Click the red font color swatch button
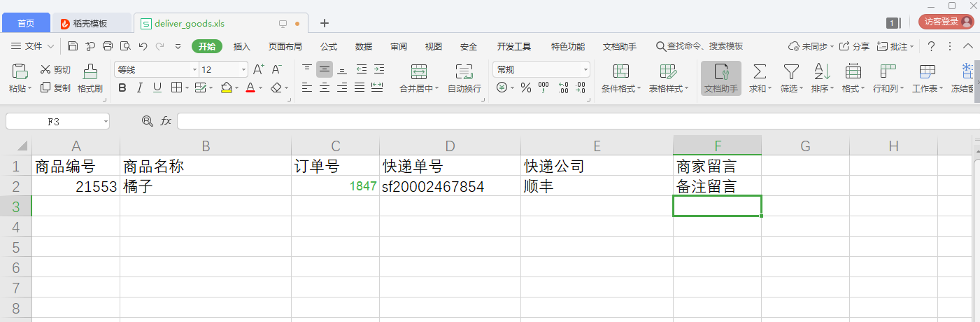This screenshot has height=322, width=980. [250, 87]
